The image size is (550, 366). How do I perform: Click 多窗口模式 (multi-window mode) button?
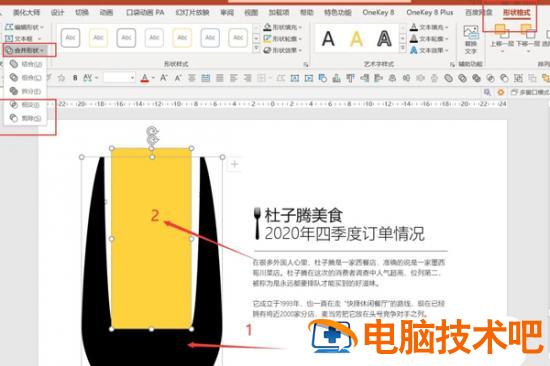point(530,92)
